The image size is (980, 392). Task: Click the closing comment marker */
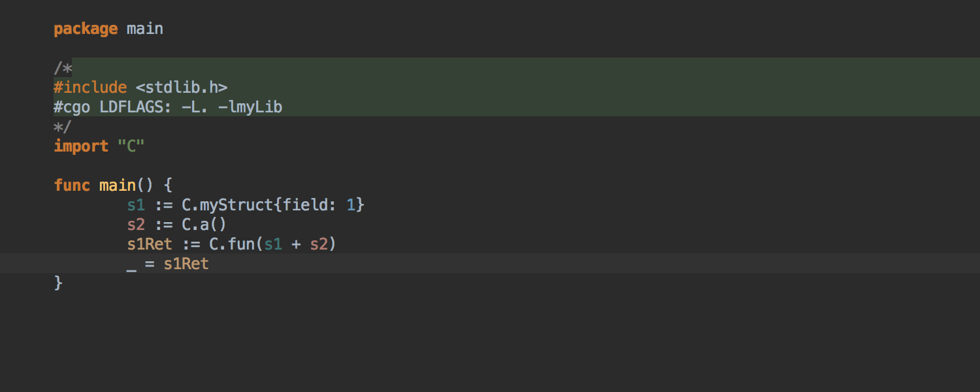63,127
